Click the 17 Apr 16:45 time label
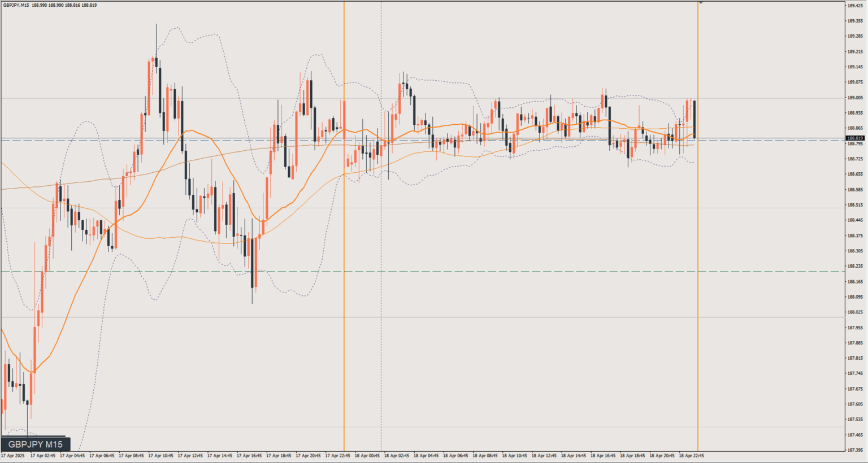The width and height of the screenshot is (868, 463). tap(249, 456)
